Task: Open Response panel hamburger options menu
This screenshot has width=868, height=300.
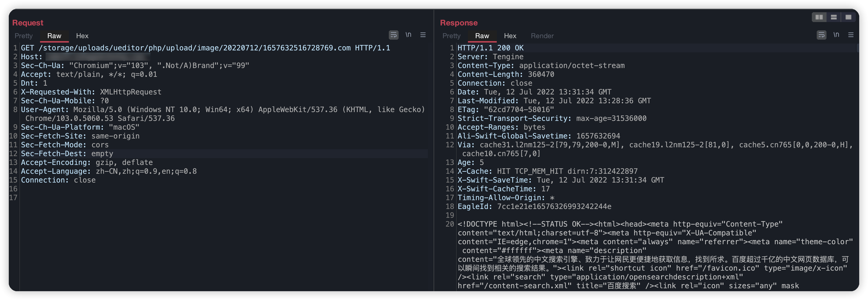Action: tap(851, 35)
